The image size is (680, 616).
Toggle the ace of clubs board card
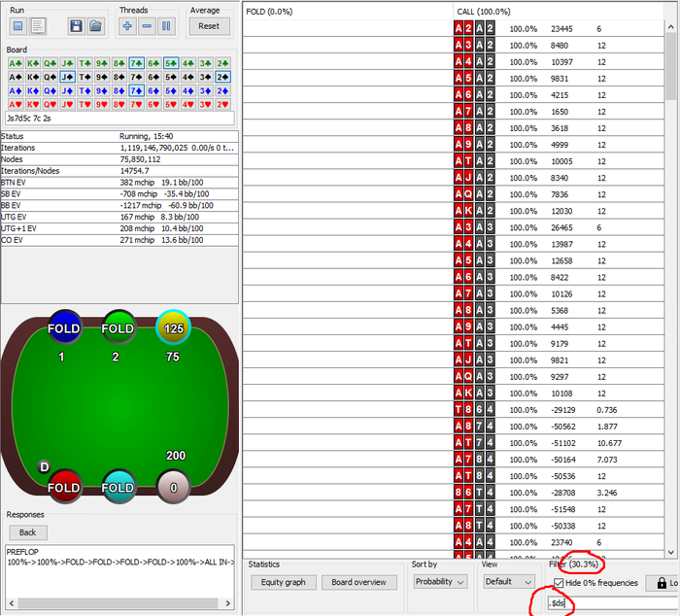pyautogui.click(x=16, y=63)
